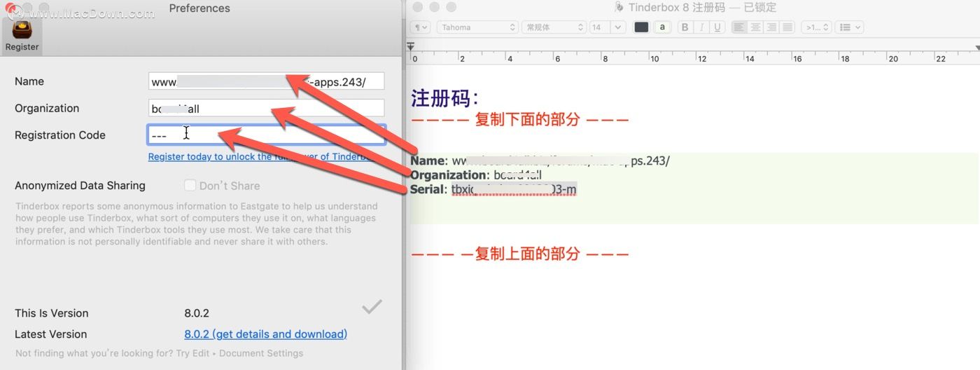Click the 'Latest Version' label

(51, 334)
